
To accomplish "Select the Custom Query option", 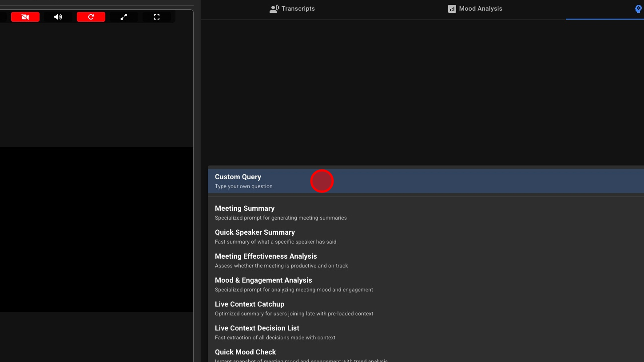I will 238,181.
